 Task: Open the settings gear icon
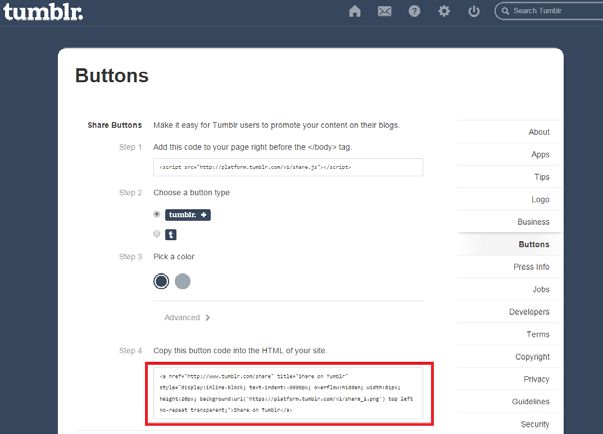(444, 11)
